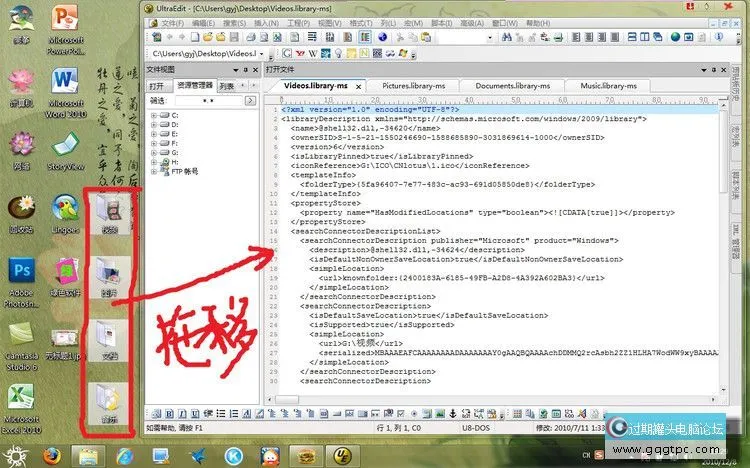Toggle the column mode toolbar icon
The width and height of the screenshot is (750, 468).
coord(365,37)
